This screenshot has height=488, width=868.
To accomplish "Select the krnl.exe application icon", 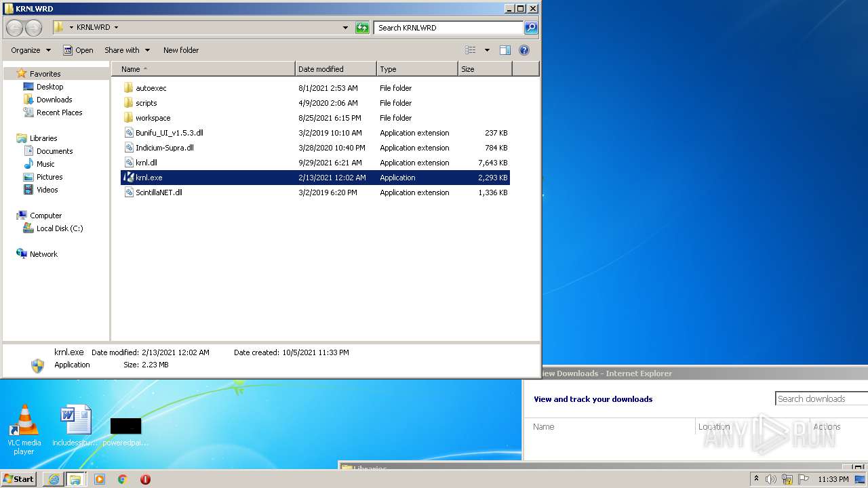I will (x=129, y=178).
